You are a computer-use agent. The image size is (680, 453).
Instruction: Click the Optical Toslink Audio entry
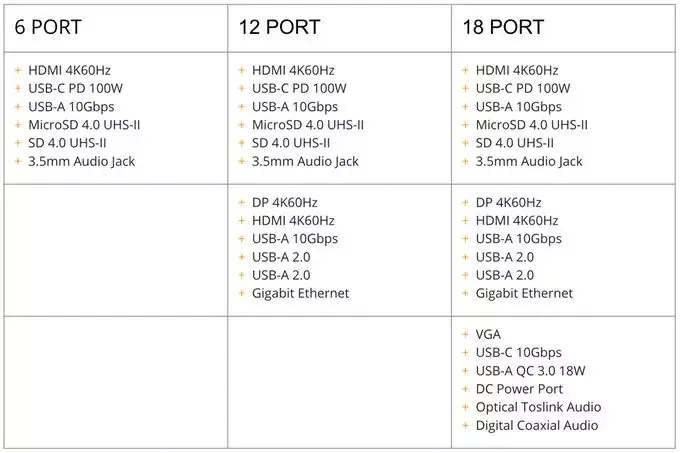tap(538, 407)
